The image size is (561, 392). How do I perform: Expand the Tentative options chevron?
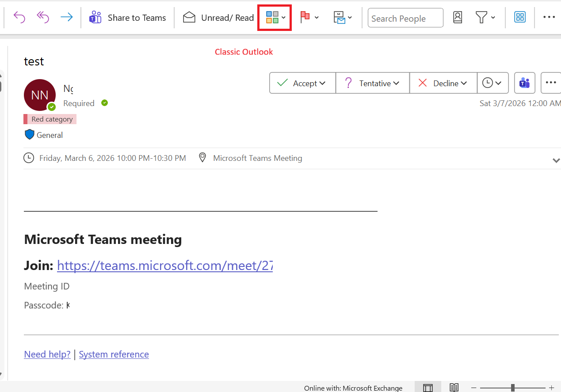coord(396,83)
